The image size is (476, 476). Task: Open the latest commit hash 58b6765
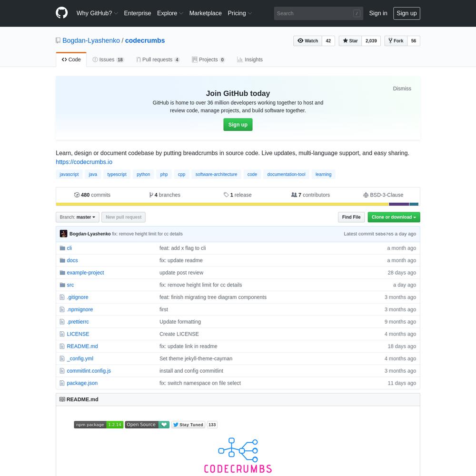point(384,234)
